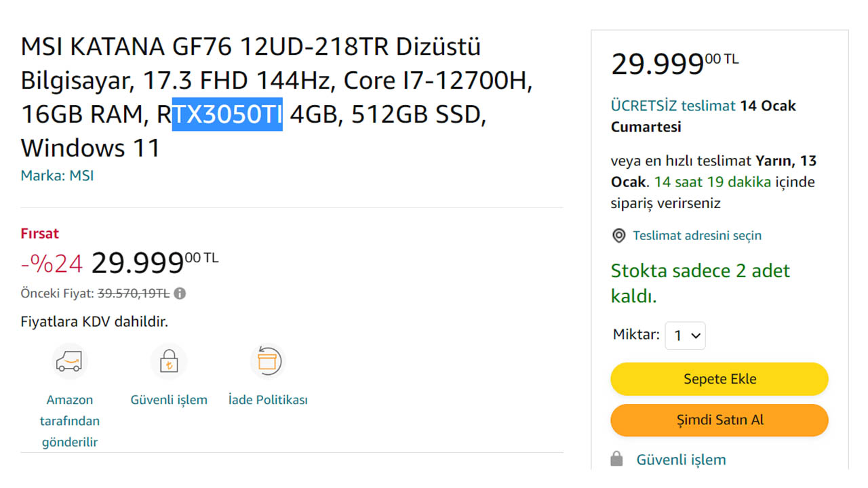The width and height of the screenshot is (868, 488).
Task: Click the location pin icon
Action: 618,236
